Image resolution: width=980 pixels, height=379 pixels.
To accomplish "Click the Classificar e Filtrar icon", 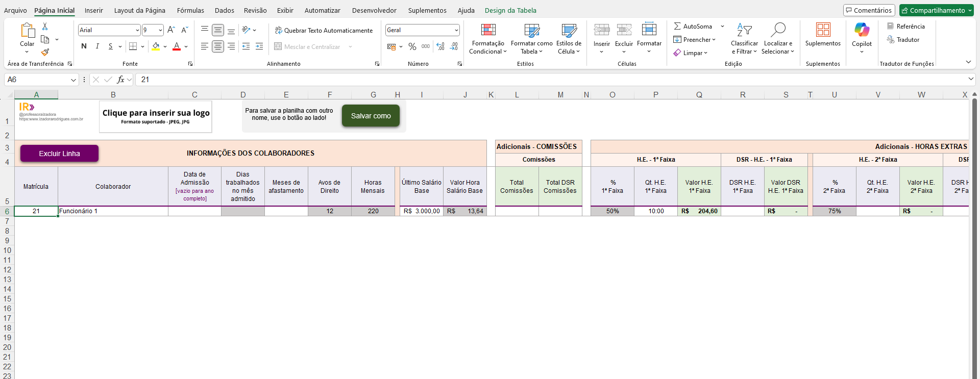I will (744, 31).
